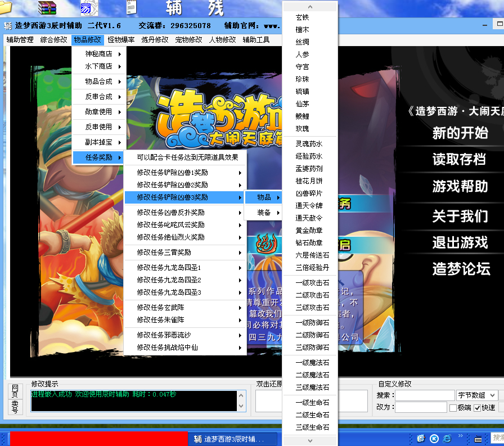Open the 宠物修改 menu

(188, 40)
